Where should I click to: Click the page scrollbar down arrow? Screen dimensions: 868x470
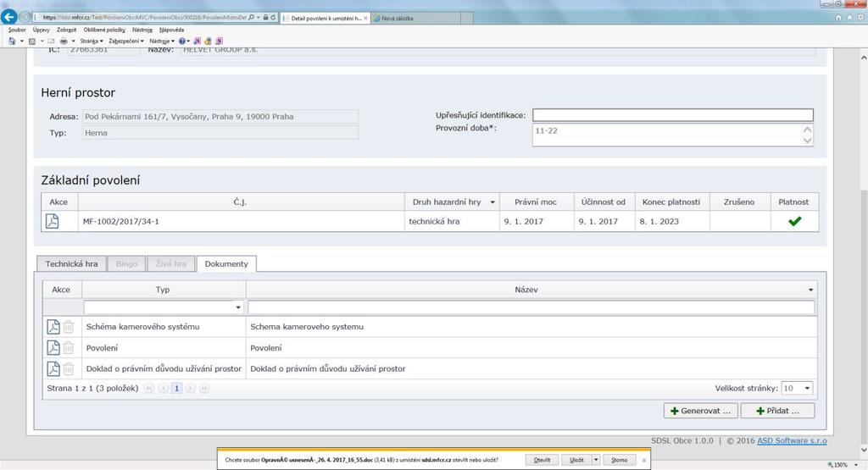click(x=863, y=450)
